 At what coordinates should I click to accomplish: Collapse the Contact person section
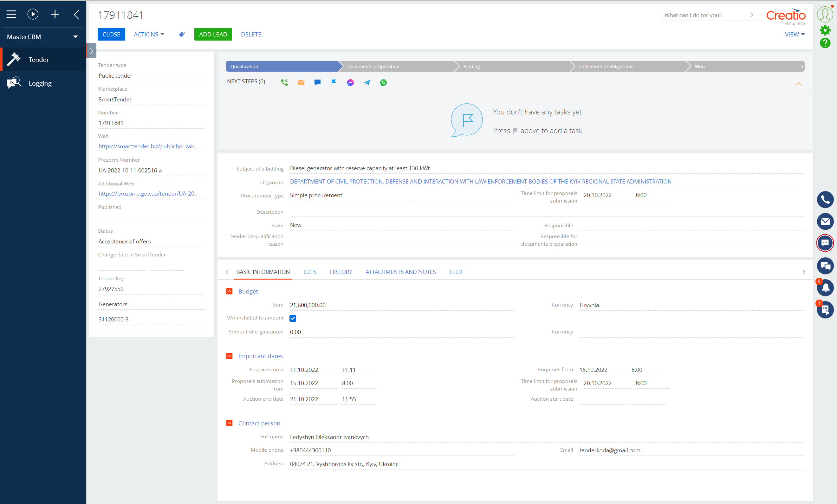[229, 423]
